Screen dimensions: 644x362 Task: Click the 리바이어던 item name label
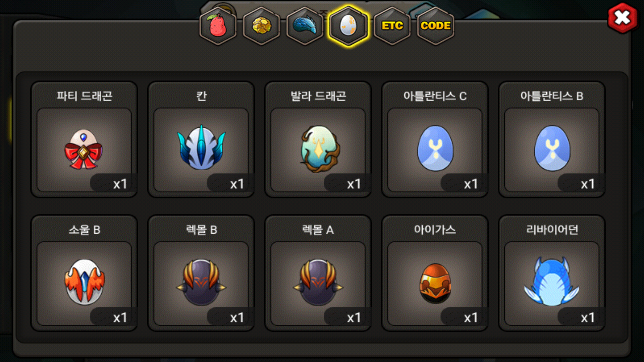click(x=552, y=230)
